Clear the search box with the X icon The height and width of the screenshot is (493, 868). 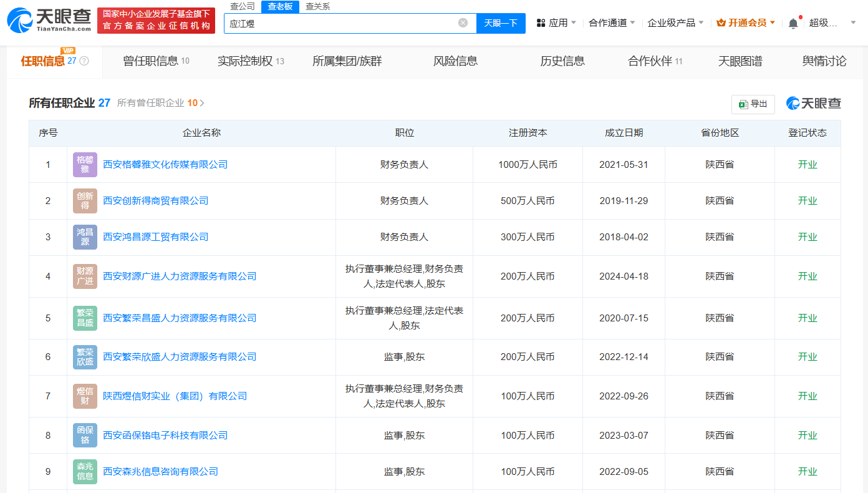pos(463,23)
